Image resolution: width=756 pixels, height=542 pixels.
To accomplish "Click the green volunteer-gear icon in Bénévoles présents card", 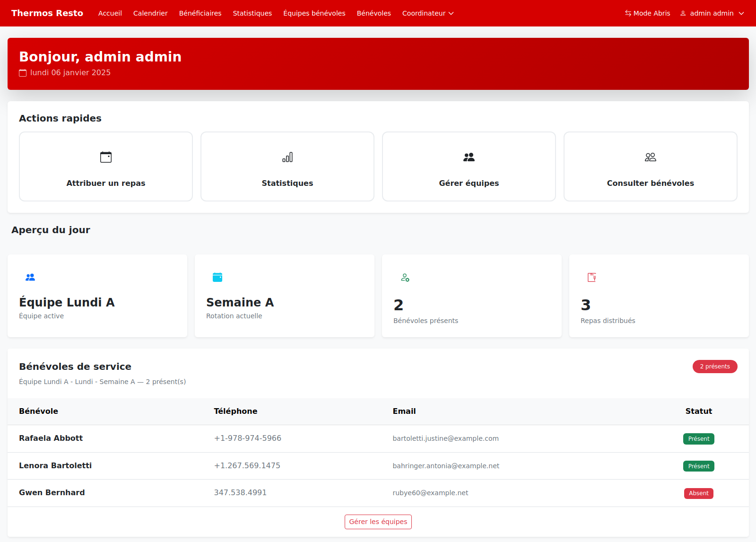I will point(405,278).
